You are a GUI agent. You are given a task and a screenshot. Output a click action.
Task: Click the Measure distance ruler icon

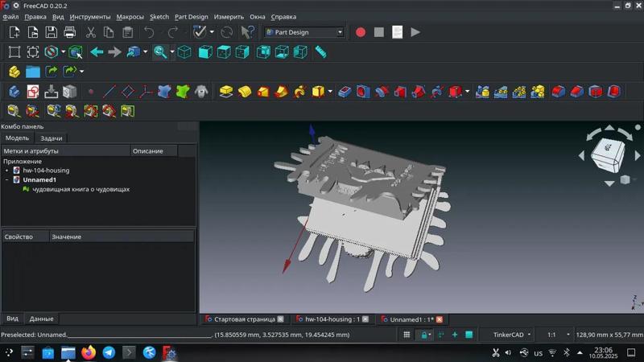click(320, 52)
